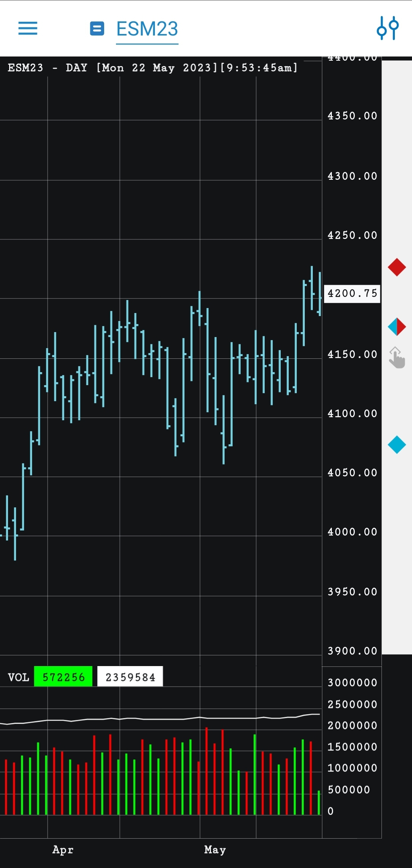412x868 pixels.
Task: Tap the current price label 4200.75
Action: [352, 294]
